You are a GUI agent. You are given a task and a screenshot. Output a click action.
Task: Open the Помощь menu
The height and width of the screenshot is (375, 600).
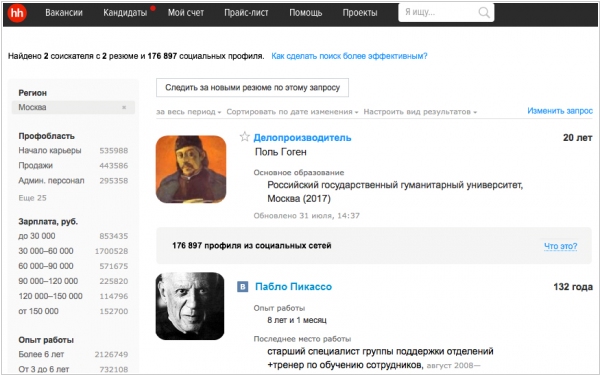305,13
